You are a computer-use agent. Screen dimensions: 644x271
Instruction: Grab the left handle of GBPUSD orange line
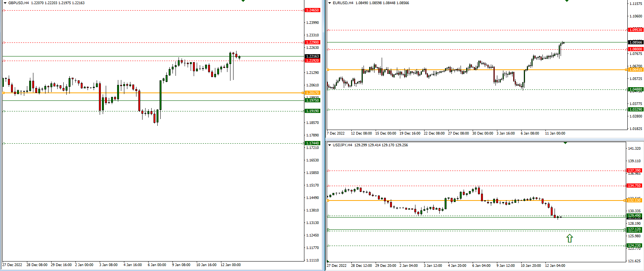coord(3,93)
